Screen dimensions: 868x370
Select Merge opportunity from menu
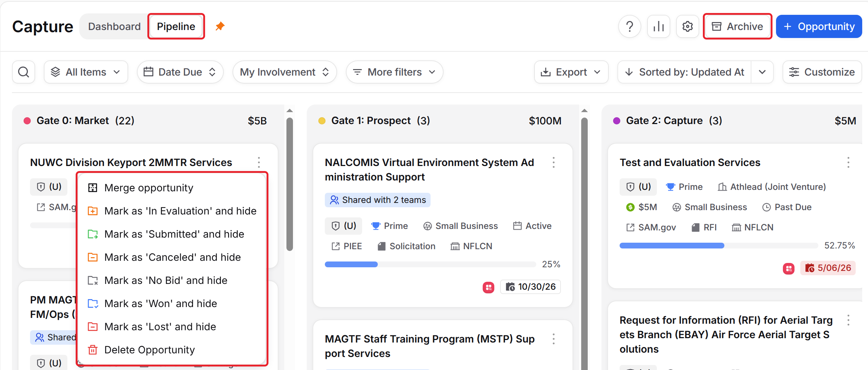pos(172,188)
